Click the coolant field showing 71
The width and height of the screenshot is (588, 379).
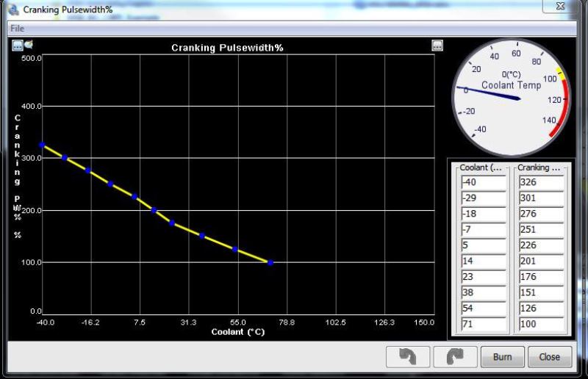[x=483, y=324]
